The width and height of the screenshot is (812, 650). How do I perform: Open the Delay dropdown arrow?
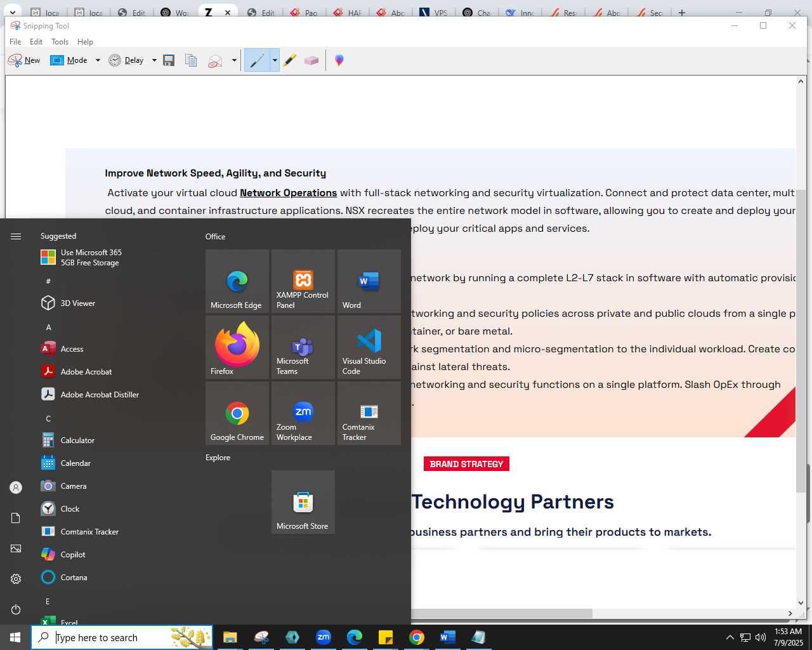tap(154, 60)
